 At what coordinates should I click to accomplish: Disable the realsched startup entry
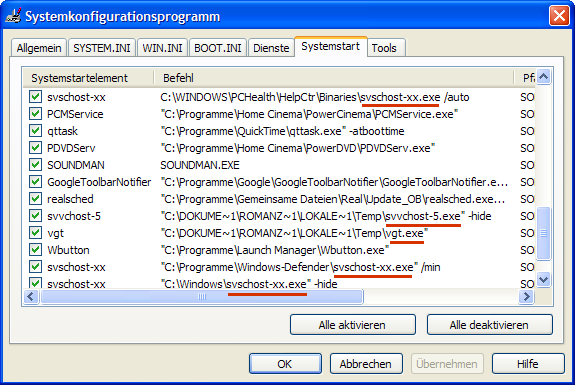click(x=36, y=199)
